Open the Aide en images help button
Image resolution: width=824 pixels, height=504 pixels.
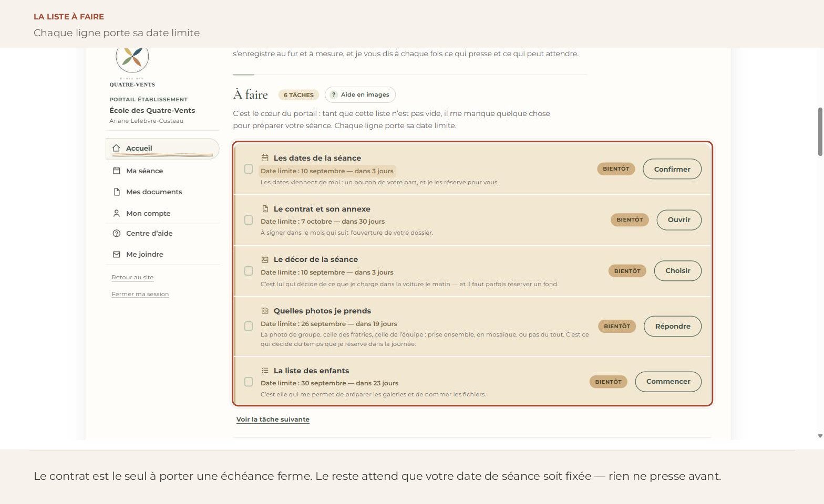pos(360,94)
